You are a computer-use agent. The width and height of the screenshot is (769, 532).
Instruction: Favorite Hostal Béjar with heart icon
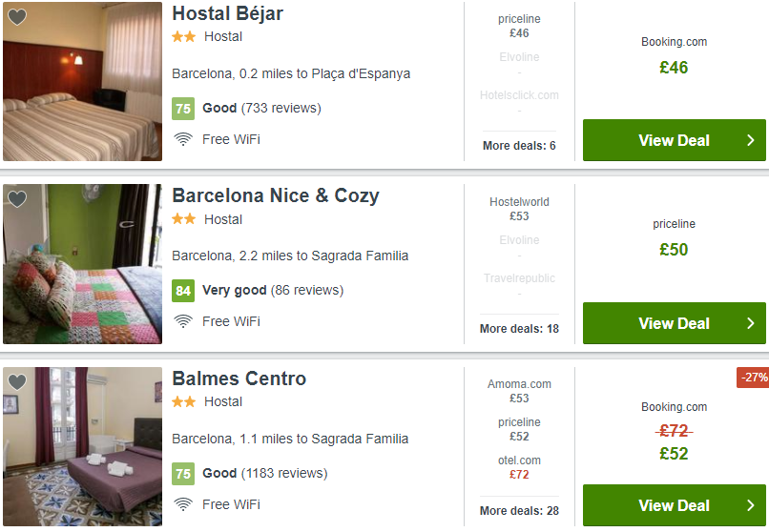click(17, 17)
